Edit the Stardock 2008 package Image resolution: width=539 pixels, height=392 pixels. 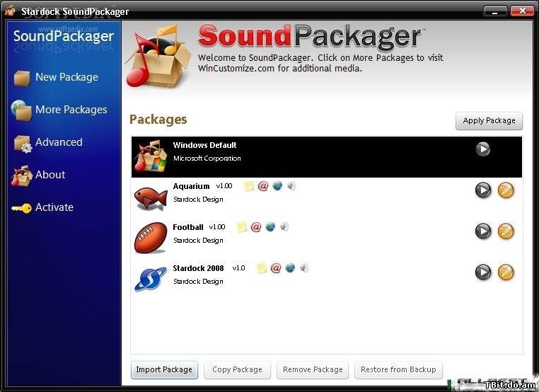coord(506,272)
